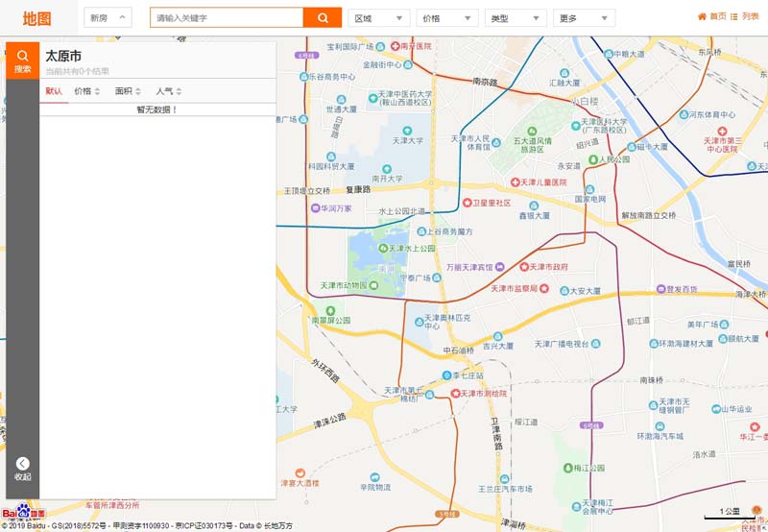Sort results by 人气
The height and width of the screenshot is (532, 768).
tap(168, 91)
